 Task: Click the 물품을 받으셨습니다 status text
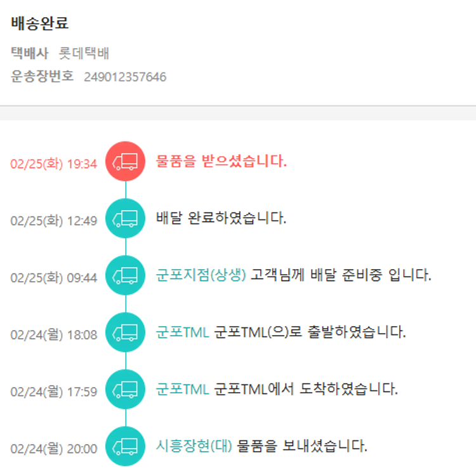pos(221,161)
